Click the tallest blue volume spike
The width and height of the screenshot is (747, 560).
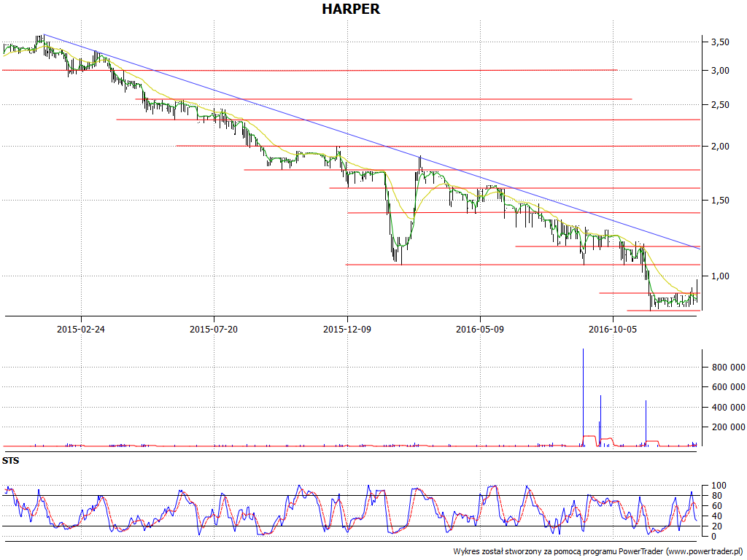(x=583, y=397)
